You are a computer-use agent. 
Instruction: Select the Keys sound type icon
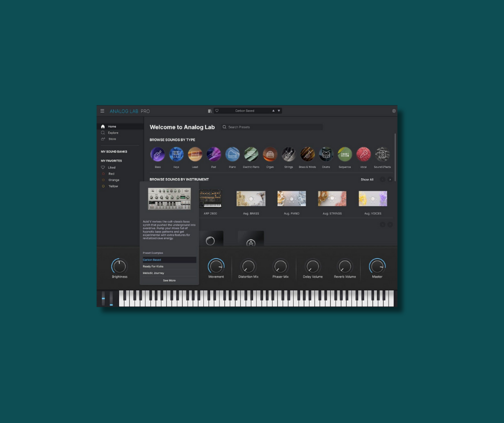(x=176, y=155)
